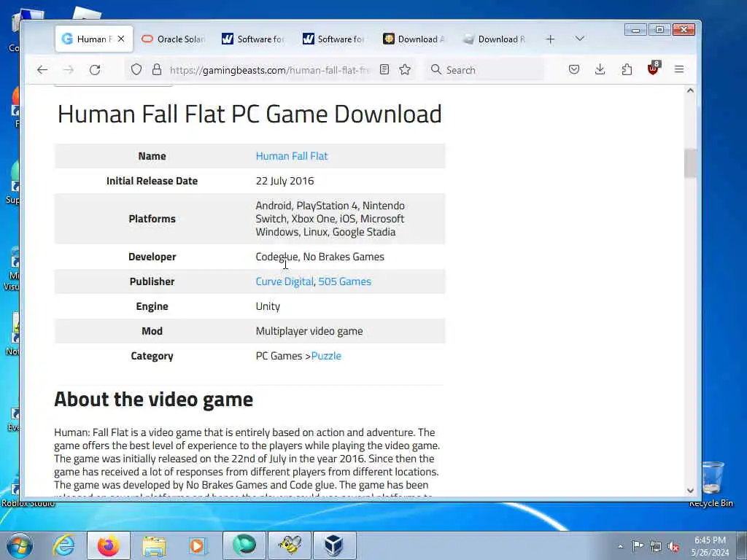Click Codeglue, No Brakes Games developer text
Image resolution: width=747 pixels, height=560 pixels.
320,257
